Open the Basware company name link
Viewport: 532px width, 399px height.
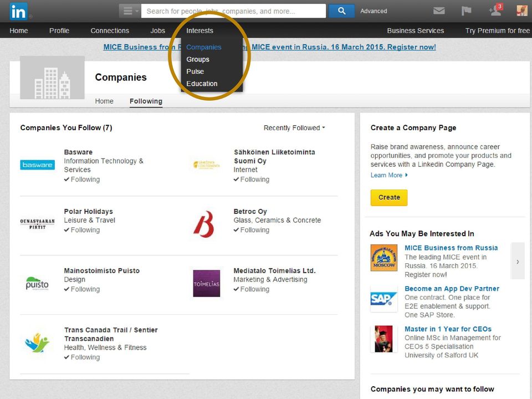tap(78, 152)
